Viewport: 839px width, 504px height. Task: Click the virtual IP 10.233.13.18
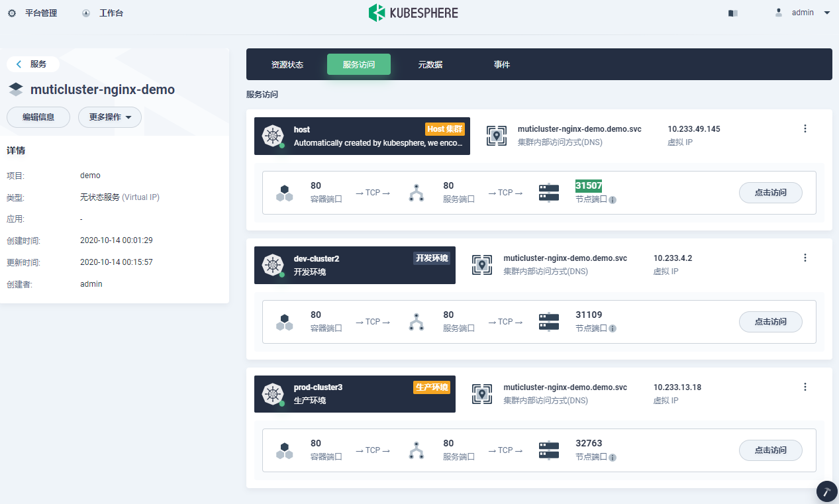tap(677, 387)
